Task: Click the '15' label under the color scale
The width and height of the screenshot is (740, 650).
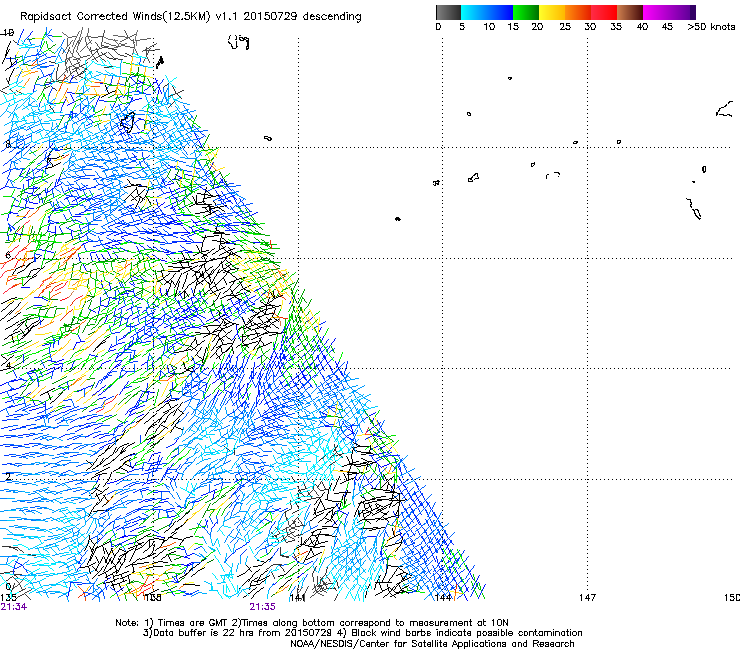Action: pyautogui.click(x=513, y=27)
